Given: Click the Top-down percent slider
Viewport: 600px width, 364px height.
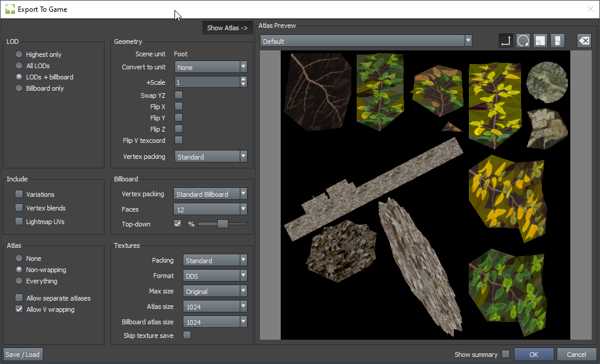Looking at the screenshot, I should (223, 224).
